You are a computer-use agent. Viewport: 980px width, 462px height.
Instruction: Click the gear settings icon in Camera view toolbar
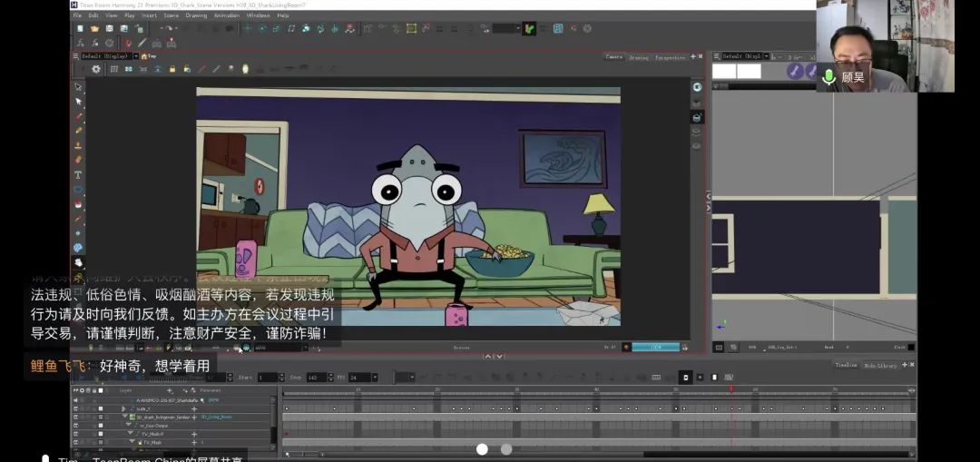pyautogui.click(x=96, y=69)
